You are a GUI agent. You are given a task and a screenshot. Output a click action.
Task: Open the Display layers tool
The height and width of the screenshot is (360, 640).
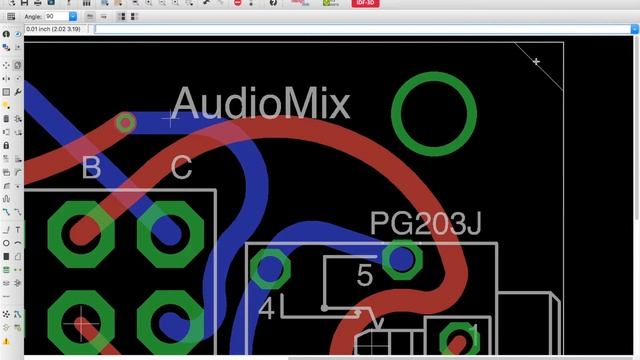6,47
